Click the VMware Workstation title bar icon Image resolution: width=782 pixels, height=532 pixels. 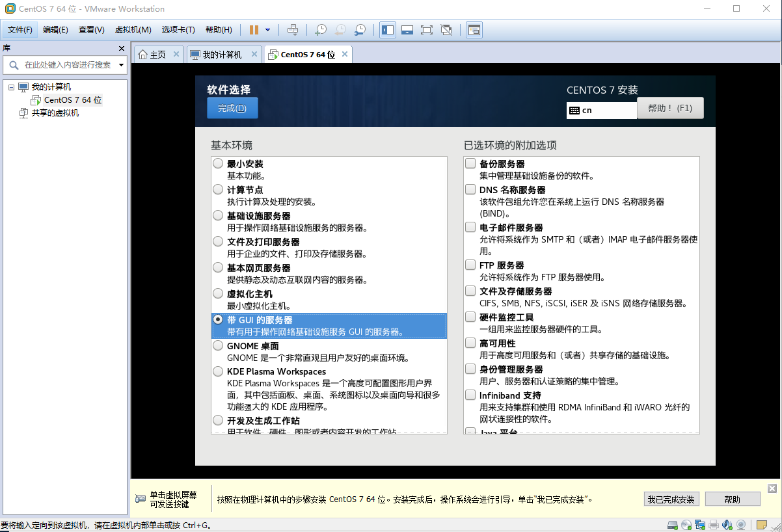click(x=10, y=9)
